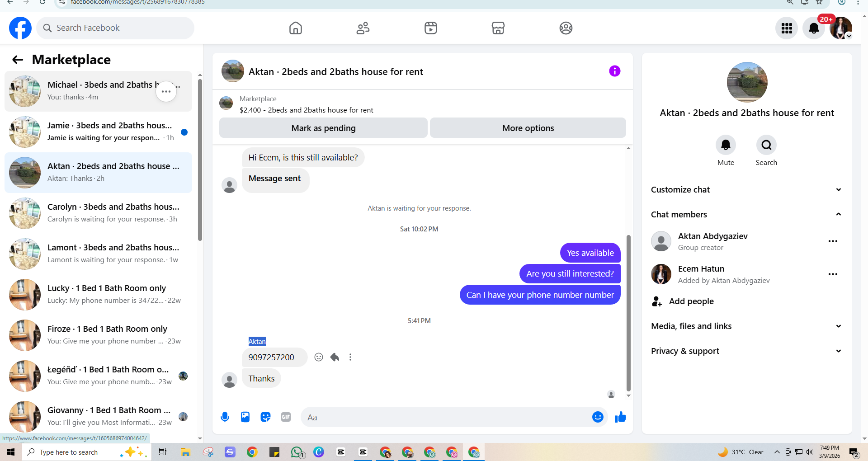Open emoji picker in message box

(598, 417)
